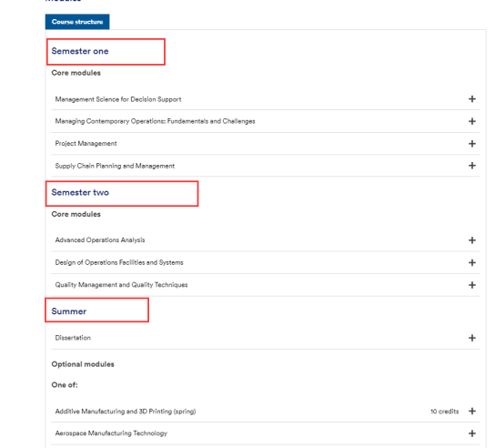Expand Design of Operations Facilities plus icon
504x448 pixels.
(x=472, y=263)
